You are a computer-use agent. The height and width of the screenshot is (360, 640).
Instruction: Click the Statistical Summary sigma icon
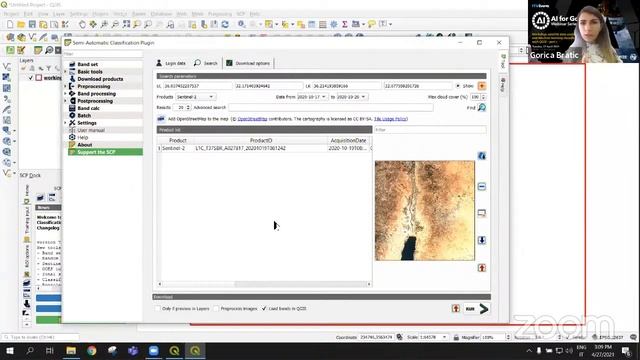344,24
